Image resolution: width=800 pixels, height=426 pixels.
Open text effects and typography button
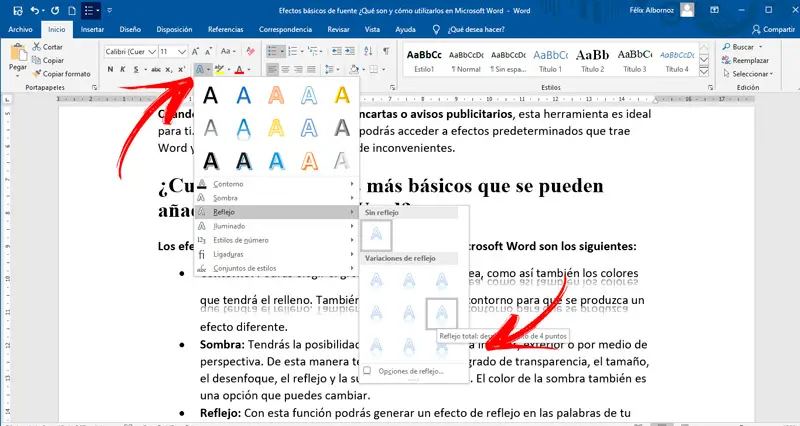(x=201, y=69)
